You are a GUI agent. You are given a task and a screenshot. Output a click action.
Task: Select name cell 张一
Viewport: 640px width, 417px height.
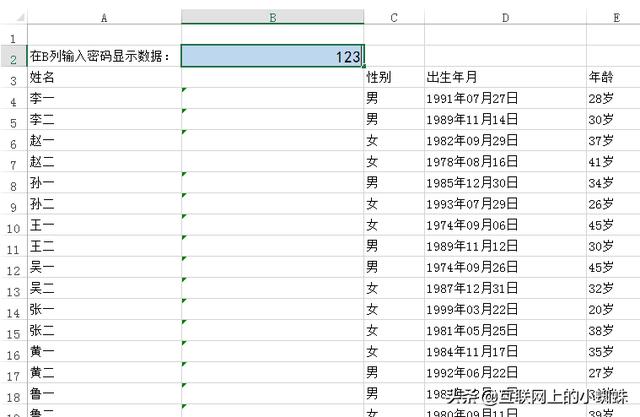(104, 310)
